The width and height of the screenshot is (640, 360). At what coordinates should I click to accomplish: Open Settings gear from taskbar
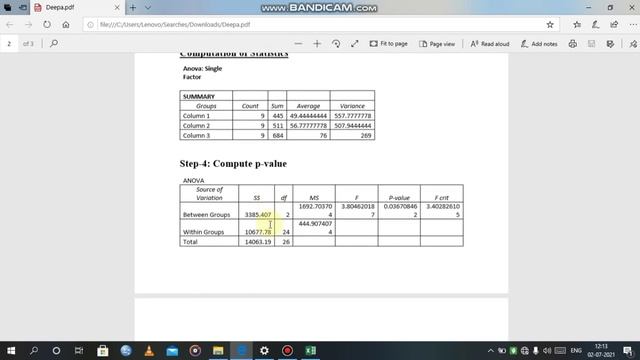coord(264,351)
